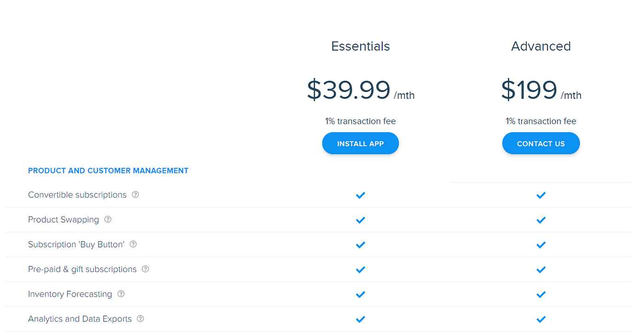Image resolution: width=644 pixels, height=332 pixels.
Task: Show help for Inventory Forecasting
Action: coord(121,294)
